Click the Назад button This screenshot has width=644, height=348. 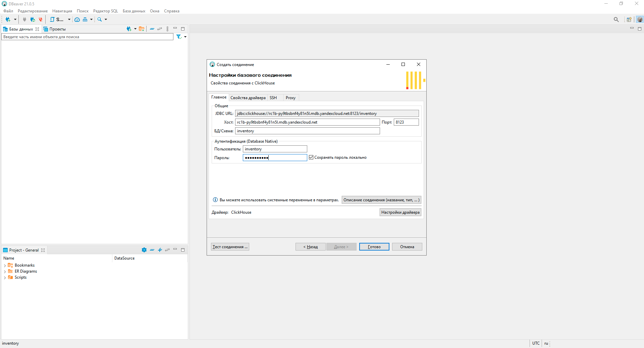[x=311, y=247]
